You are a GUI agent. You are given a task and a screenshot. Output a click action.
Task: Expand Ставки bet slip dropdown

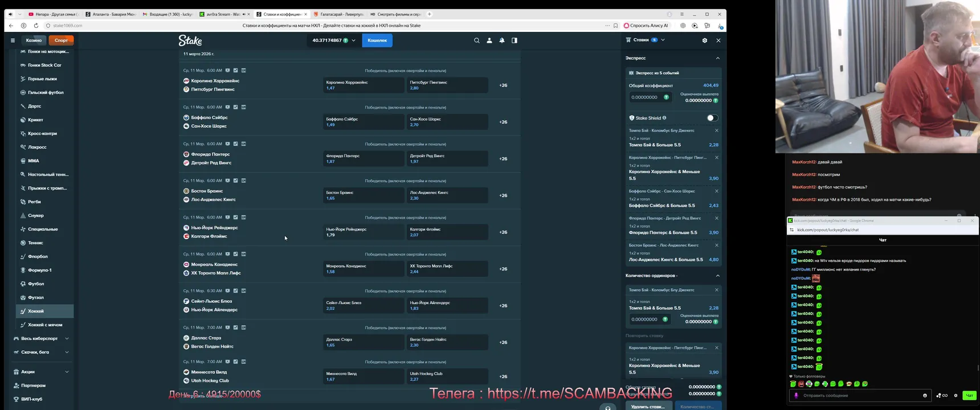pyautogui.click(x=663, y=40)
